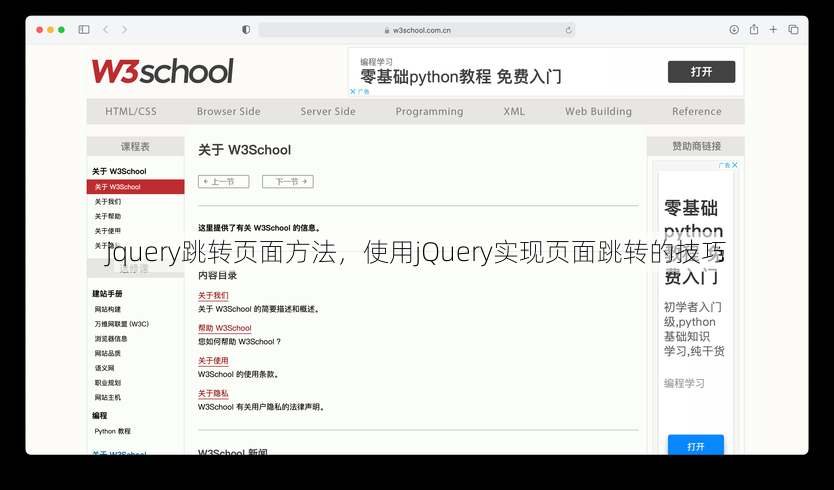Select highlighted 关于 W3School sidebar item

(136, 187)
